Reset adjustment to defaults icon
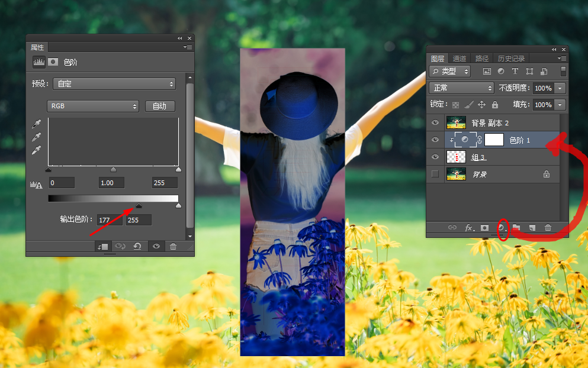The image size is (588, 368). (137, 246)
